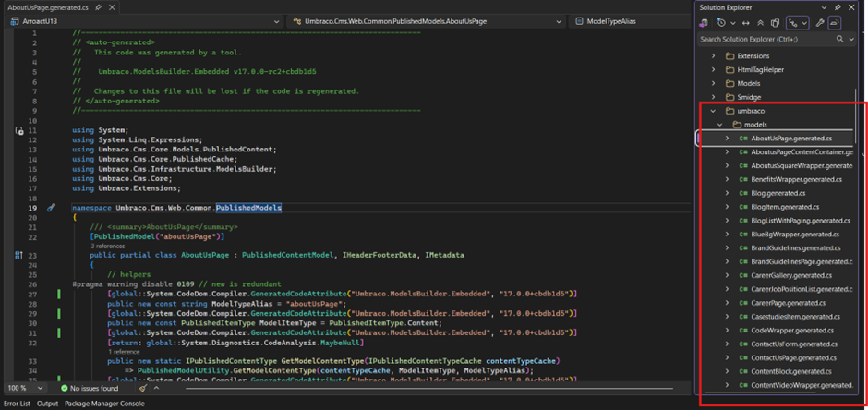Toggle the Preview Selected Items button
The image size is (868, 410).
pyautogui.click(x=835, y=23)
